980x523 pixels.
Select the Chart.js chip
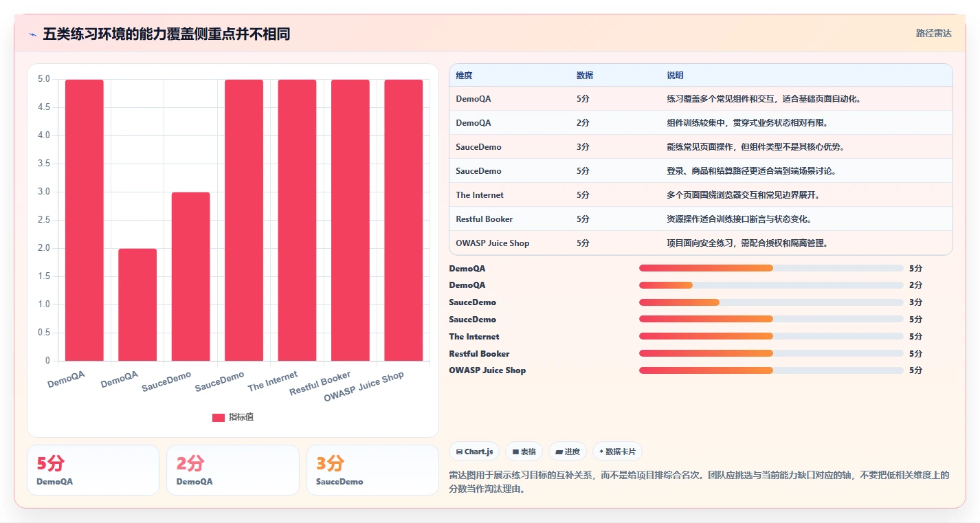(x=474, y=452)
